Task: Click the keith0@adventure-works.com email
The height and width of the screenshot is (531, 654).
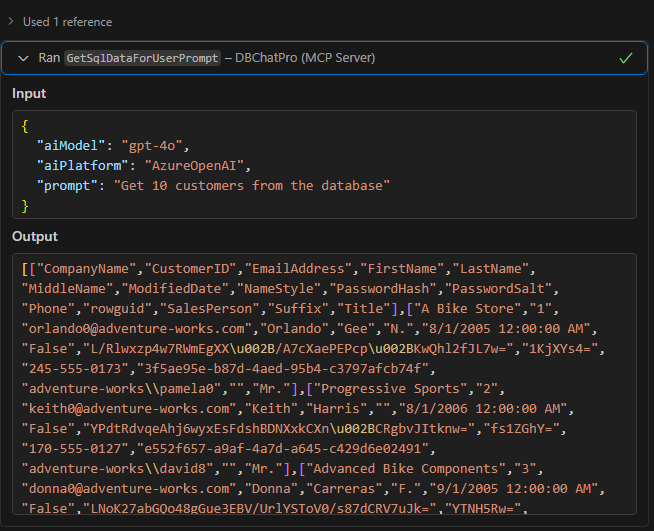Action: [129, 409]
